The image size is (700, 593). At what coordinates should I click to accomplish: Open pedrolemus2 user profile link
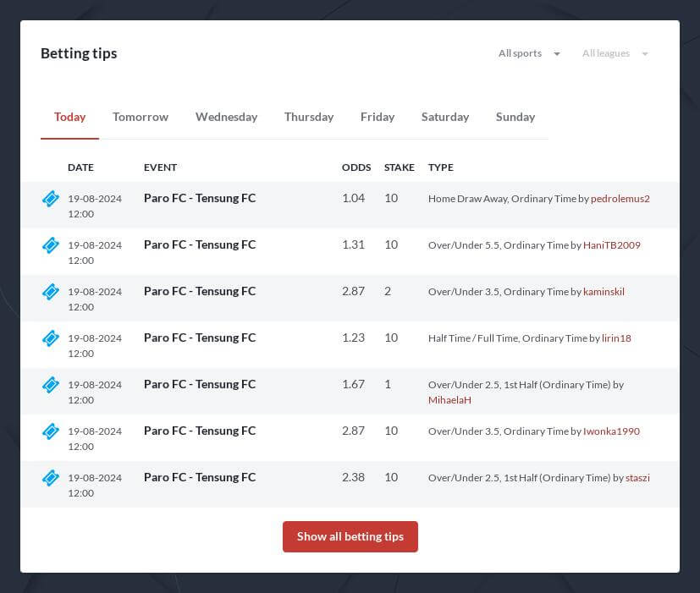click(x=620, y=199)
